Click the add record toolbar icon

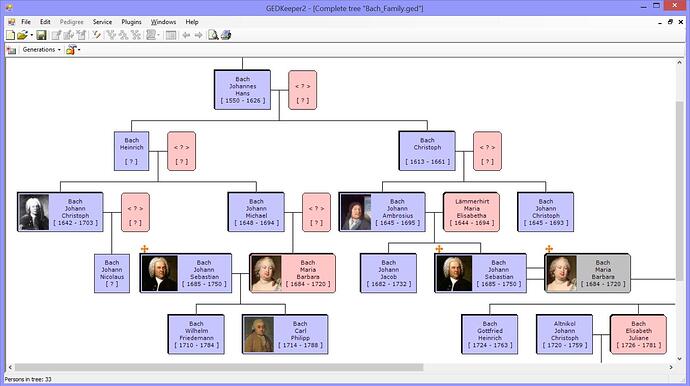(x=56, y=35)
